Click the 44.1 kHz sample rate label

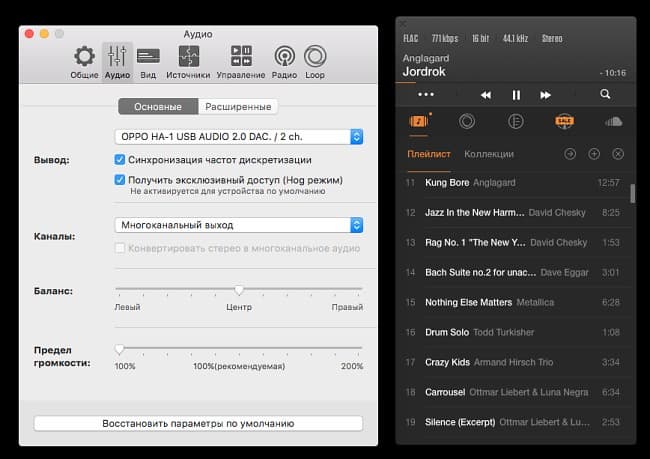(x=515, y=39)
